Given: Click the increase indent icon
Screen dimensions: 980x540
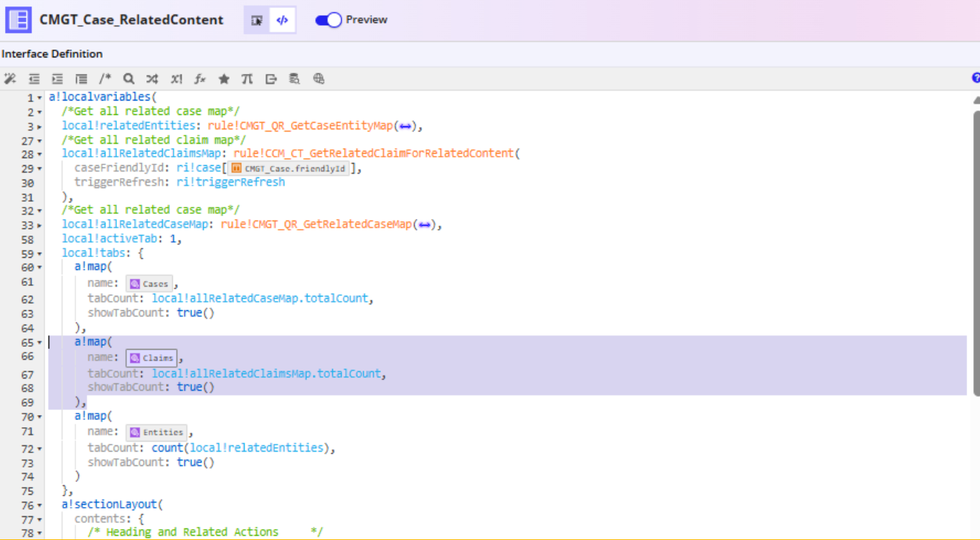Looking at the screenshot, I should point(57,79).
